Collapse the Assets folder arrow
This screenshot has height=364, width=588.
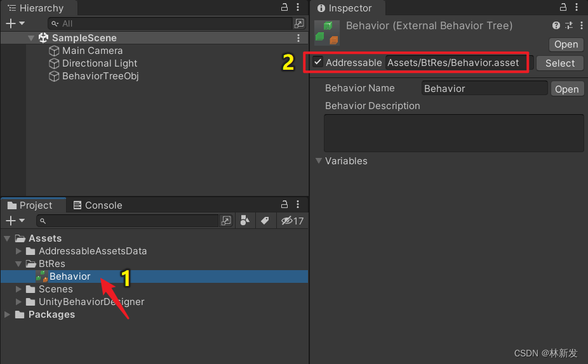[x=7, y=238]
